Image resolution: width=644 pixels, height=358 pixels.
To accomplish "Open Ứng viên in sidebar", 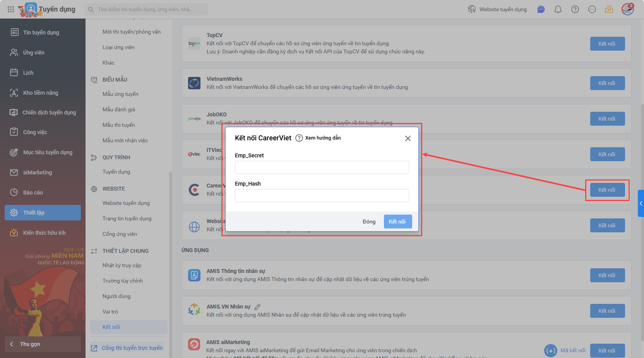I will point(43,53).
